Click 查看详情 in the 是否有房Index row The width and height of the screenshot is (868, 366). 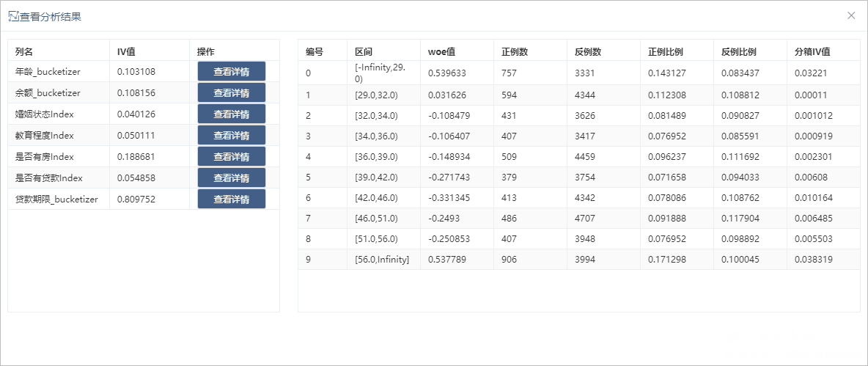[232, 157]
